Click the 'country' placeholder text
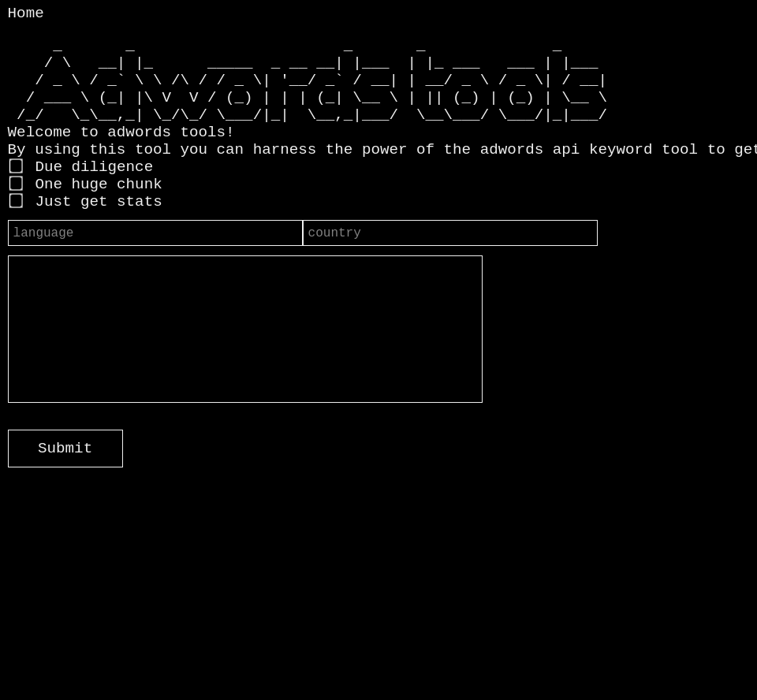This screenshot has height=700, width=757. coord(334,233)
